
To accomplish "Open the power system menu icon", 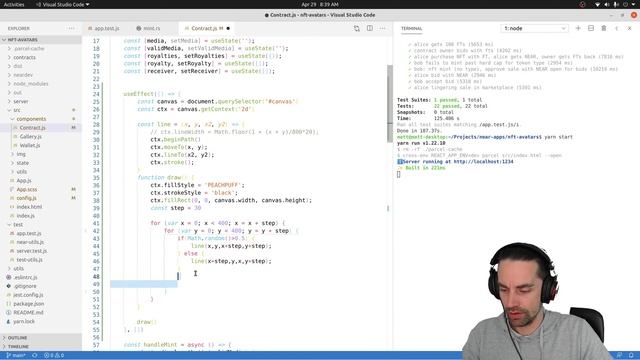I will click(x=625, y=4).
